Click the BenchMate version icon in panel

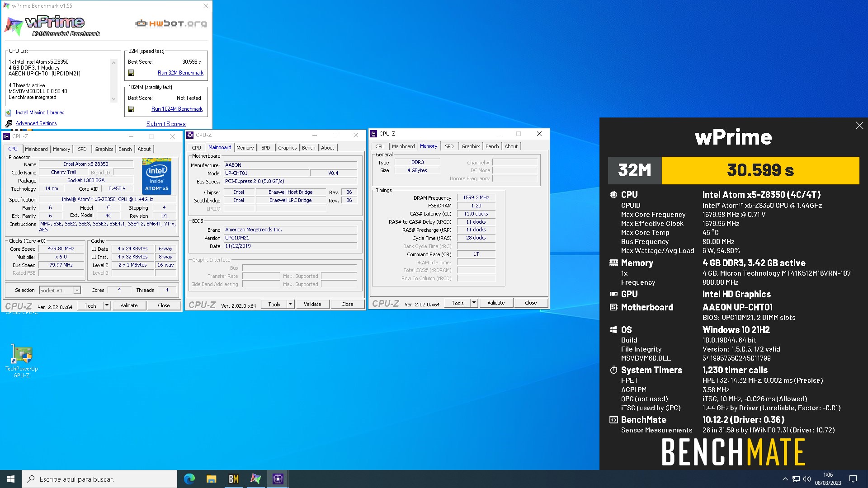coord(613,420)
